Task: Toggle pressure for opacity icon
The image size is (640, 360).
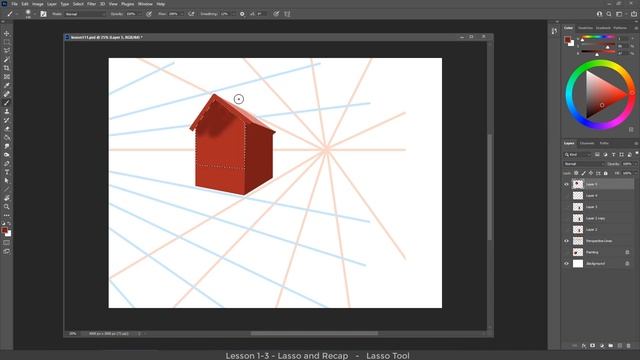Action: tap(149, 14)
